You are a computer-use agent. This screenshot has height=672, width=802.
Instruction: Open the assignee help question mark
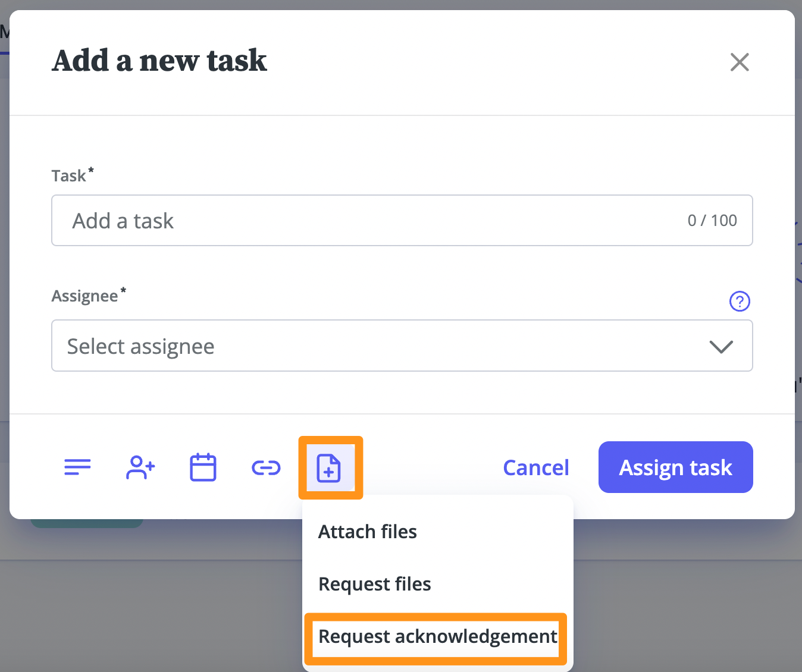740,302
